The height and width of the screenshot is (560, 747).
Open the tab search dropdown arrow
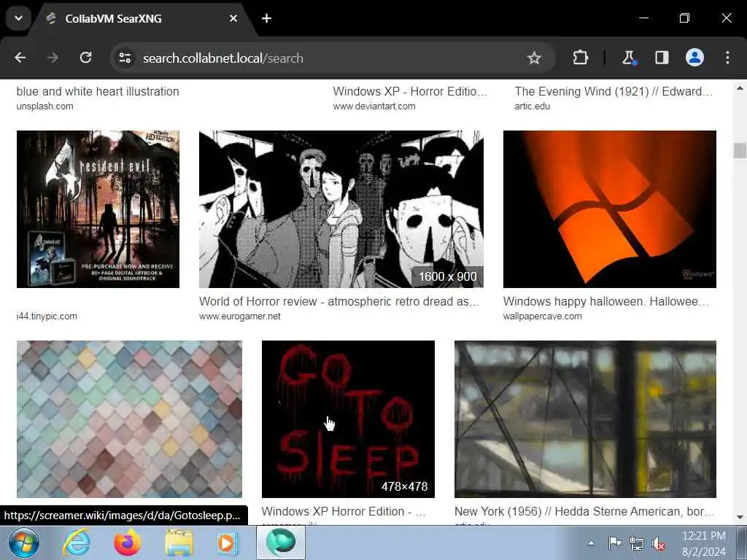[18, 18]
